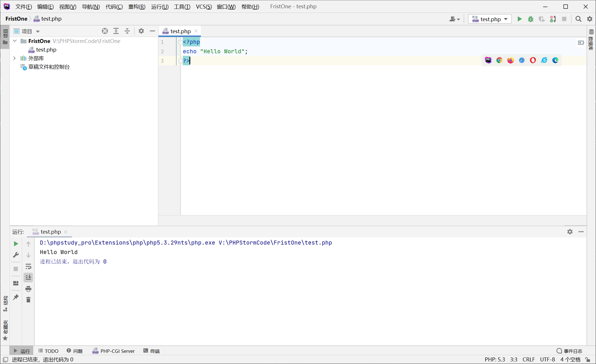Viewport: 596px width, 364px height.
Task: Open 文件(F) menu
Action: [x=23, y=7]
